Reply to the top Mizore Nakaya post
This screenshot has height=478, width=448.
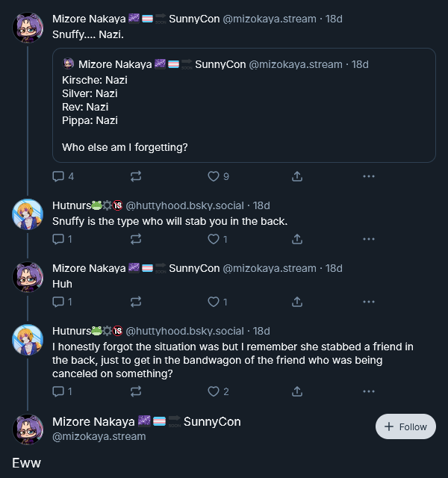coord(58,176)
